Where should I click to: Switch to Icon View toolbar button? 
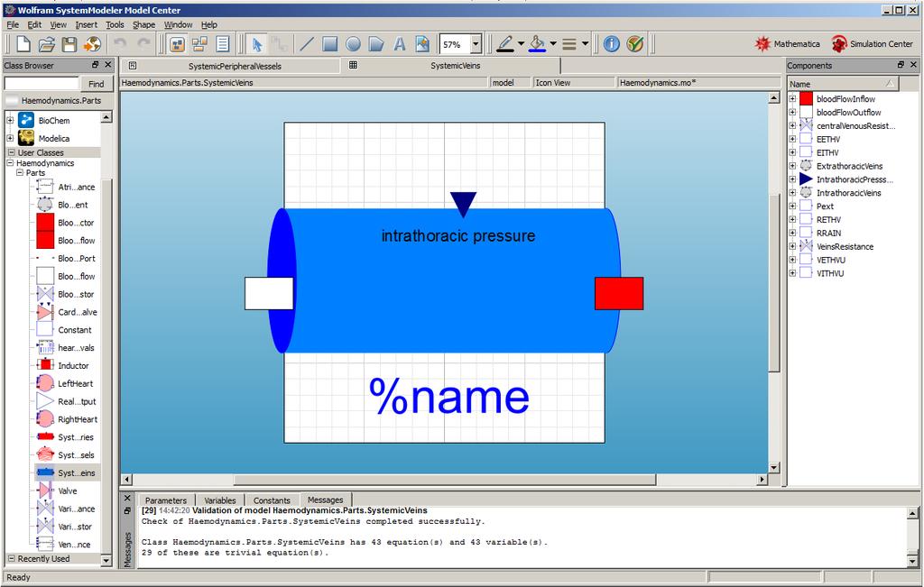[x=178, y=44]
